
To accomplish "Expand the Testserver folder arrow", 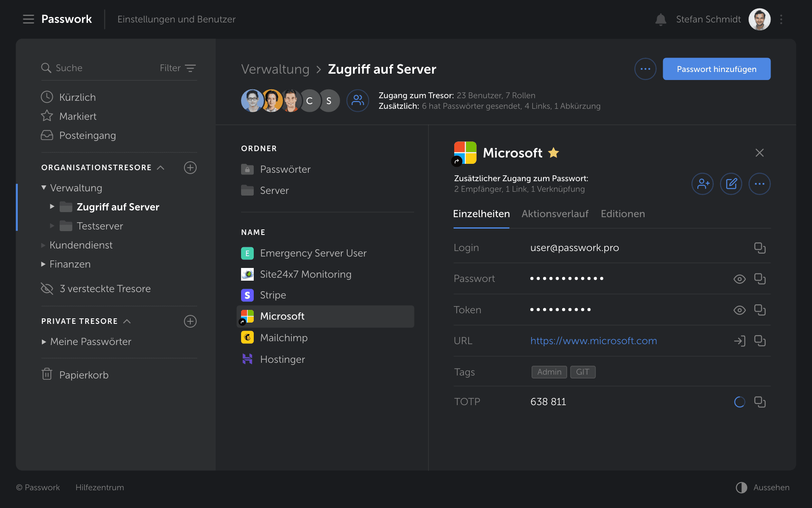I will coord(52,226).
